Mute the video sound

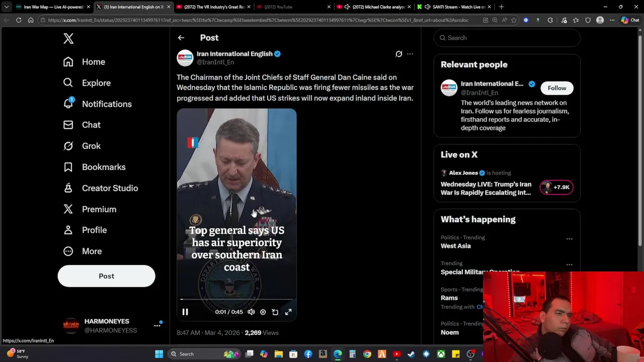[251, 312]
